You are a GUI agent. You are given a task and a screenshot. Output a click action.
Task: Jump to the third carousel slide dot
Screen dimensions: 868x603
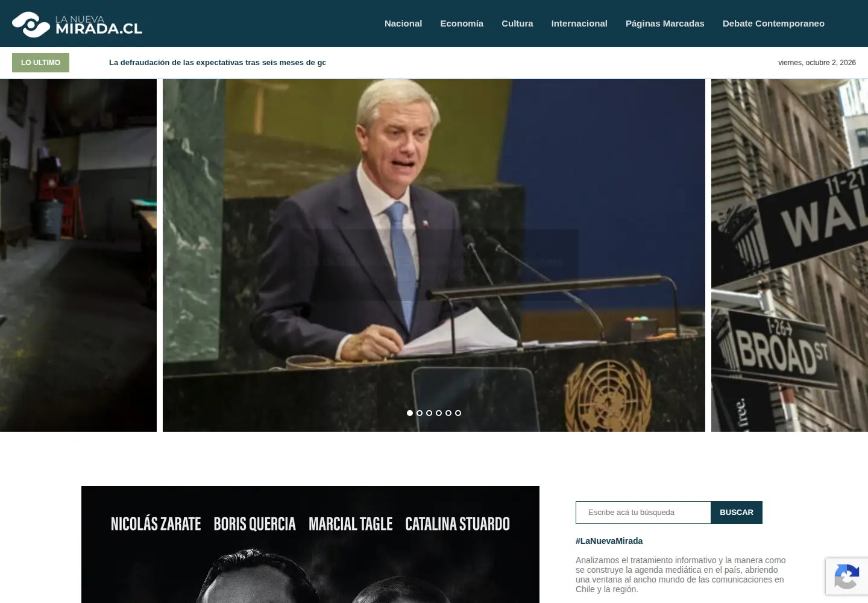429,413
